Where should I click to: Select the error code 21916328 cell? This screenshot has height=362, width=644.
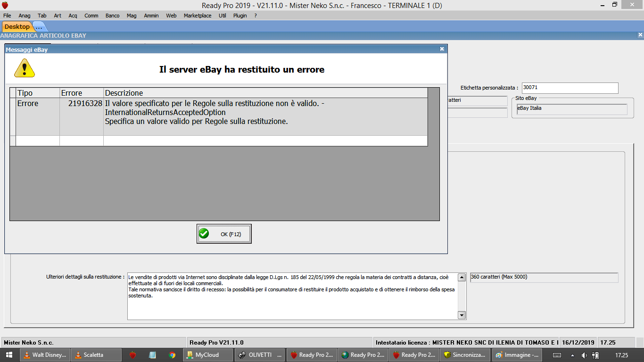click(82, 116)
